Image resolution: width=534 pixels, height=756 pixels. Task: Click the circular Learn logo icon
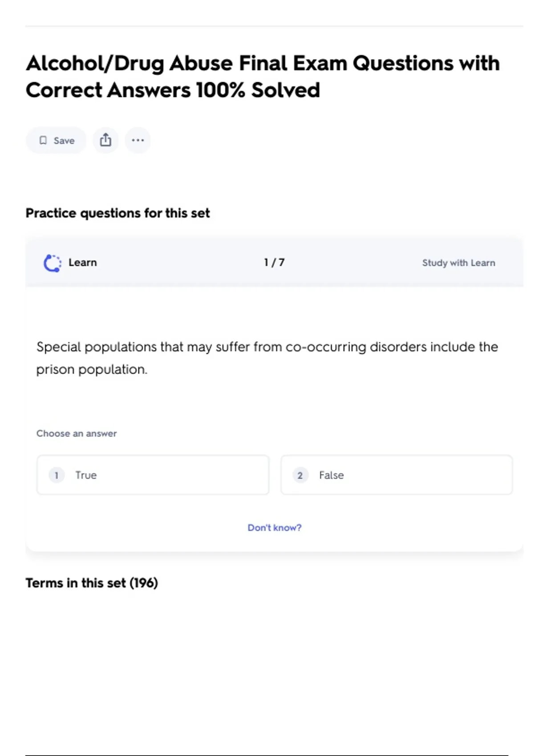[x=53, y=263]
